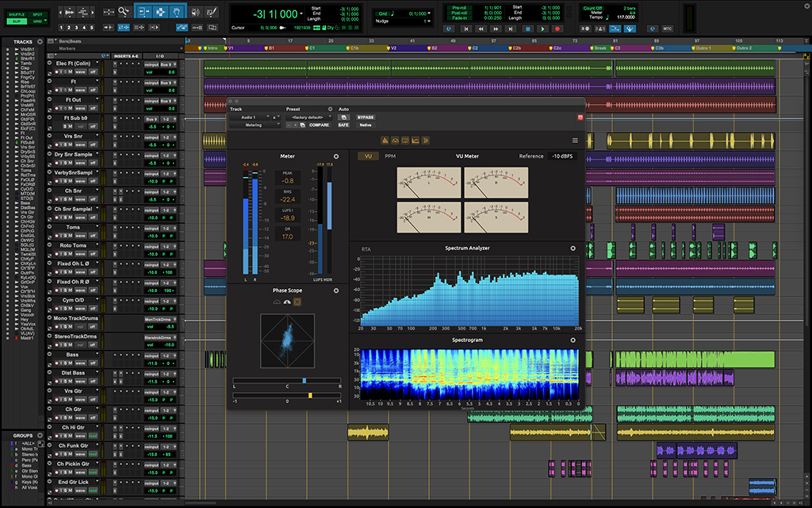The image size is (812, 508).
Task: Select the Trim tool
Action: (143, 11)
